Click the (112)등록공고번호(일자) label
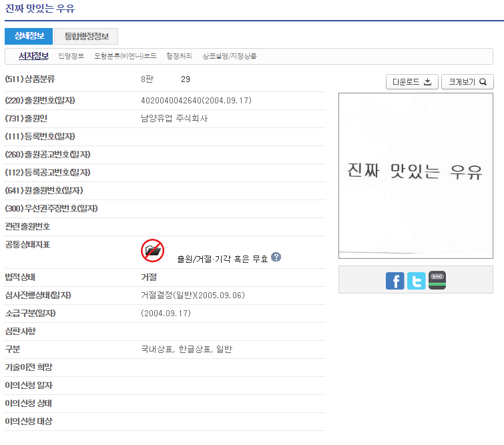The width and height of the screenshot is (504, 445). coord(47,173)
